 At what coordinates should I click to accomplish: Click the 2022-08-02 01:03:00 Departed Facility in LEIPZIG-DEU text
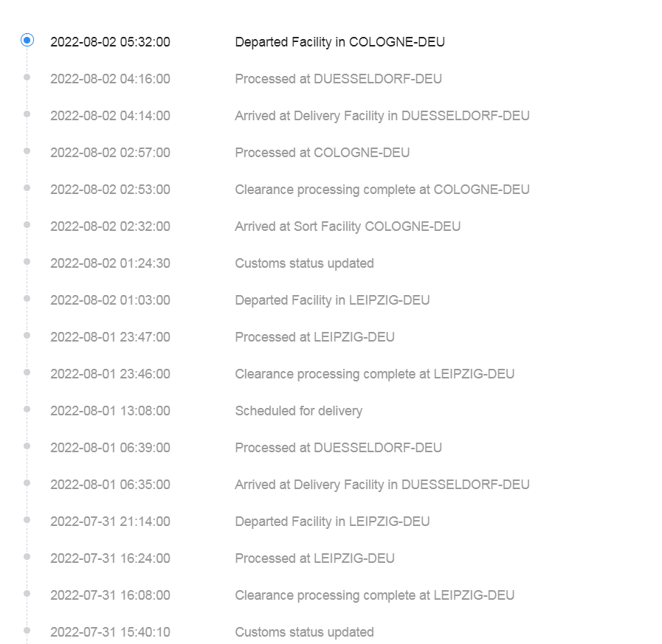click(332, 300)
